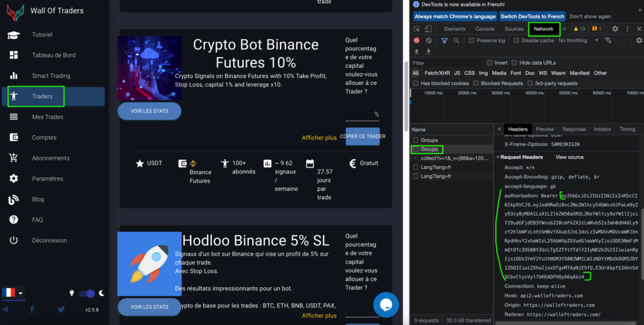
Task: Check the 3rd-party requests checkbox
Action: tap(530, 84)
